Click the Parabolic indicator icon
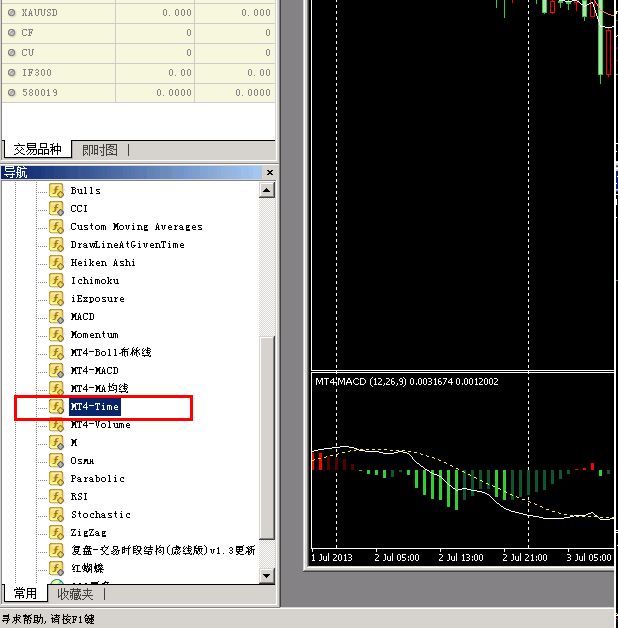The height and width of the screenshot is (628, 618). (57, 479)
